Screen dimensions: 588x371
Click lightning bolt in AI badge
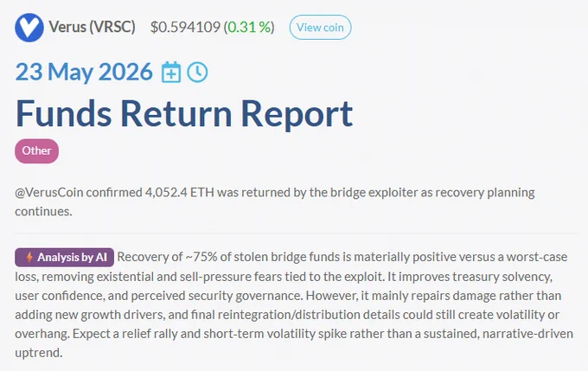(29, 258)
